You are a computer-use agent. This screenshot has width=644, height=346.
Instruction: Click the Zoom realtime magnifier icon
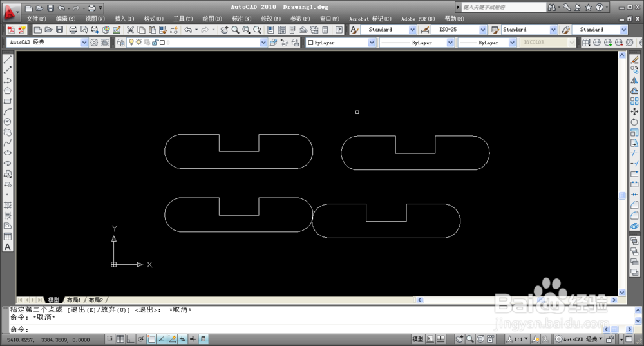pyautogui.click(x=235, y=30)
